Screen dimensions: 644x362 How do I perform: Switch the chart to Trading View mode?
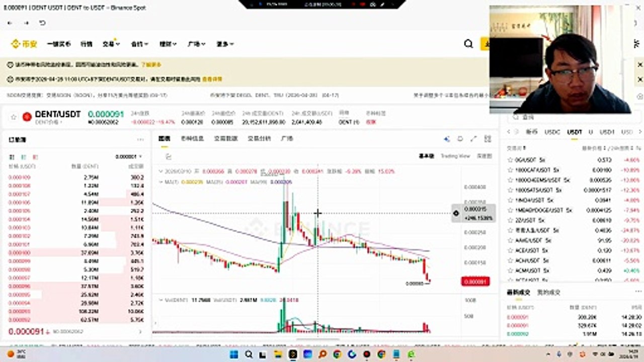tap(455, 156)
